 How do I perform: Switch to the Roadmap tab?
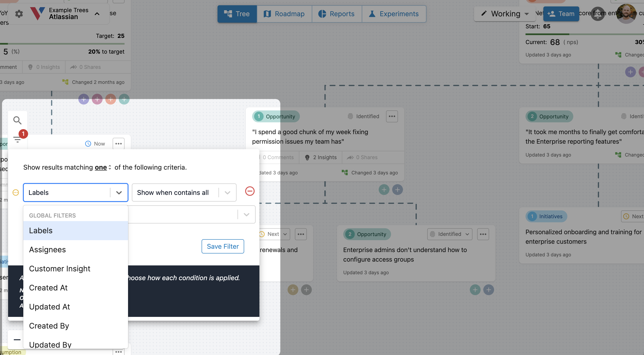tap(284, 14)
